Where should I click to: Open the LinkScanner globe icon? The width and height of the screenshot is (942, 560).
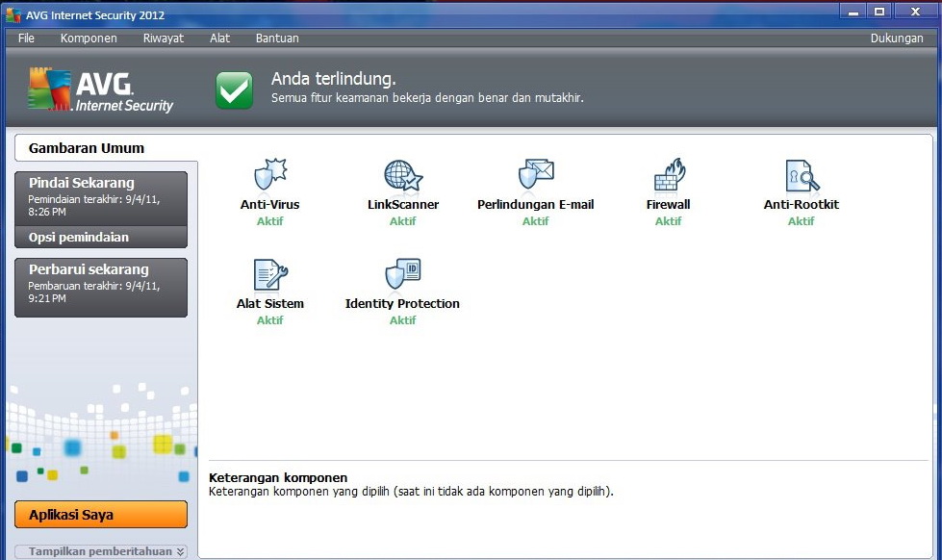403,175
